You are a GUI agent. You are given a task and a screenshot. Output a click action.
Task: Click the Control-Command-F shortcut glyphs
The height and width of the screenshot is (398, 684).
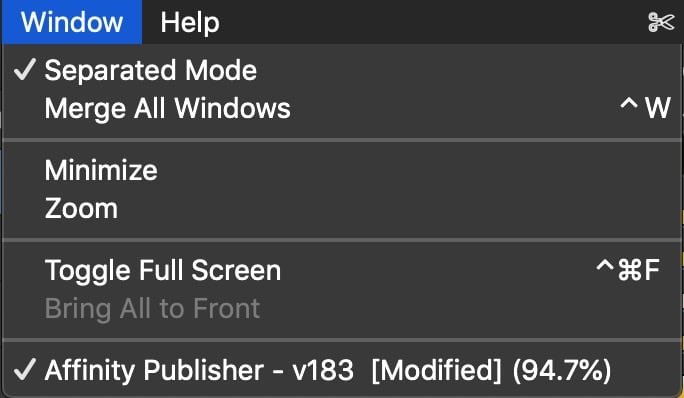628,270
